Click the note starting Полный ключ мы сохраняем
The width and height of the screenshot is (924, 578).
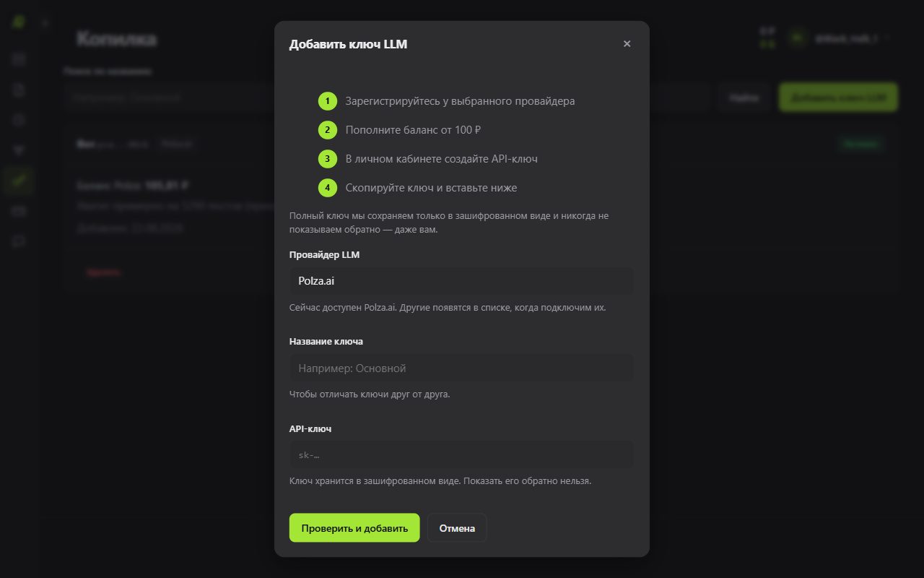tap(450, 223)
